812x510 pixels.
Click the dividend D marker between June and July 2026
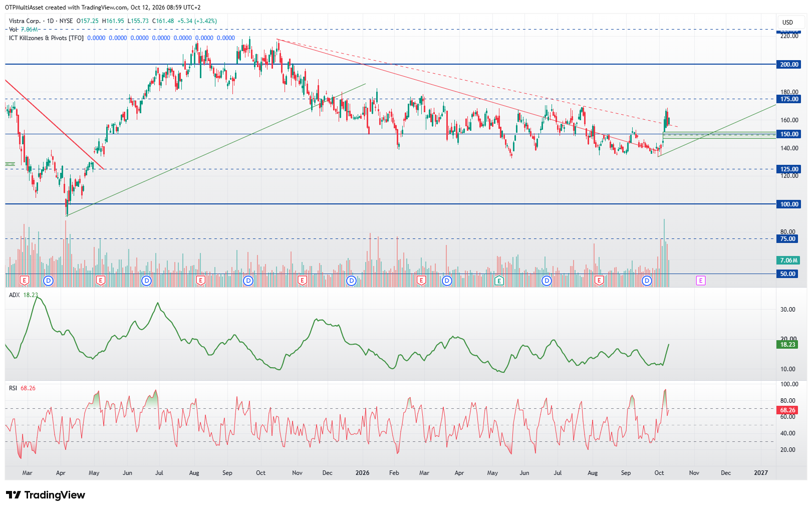pos(547,281)
